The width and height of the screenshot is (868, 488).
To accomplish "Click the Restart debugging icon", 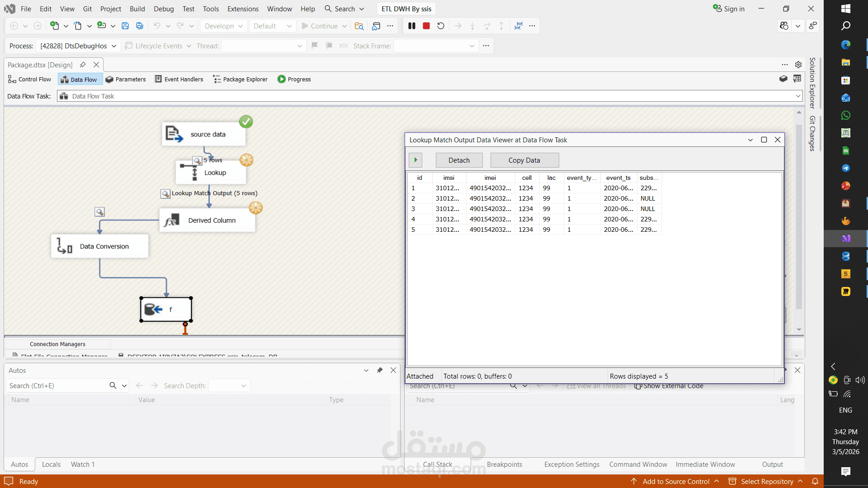I will (x=441, y=26).
